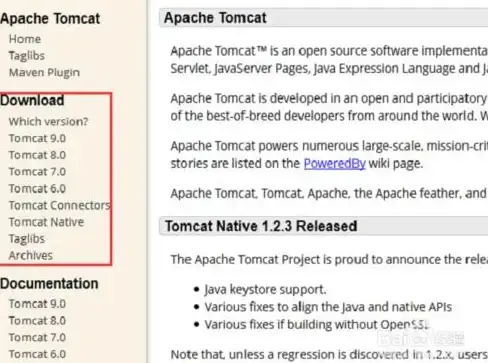
Task: Click the paragraph starting 'The Apache Tomcat Project is proud'
Action: coord(329,259)
